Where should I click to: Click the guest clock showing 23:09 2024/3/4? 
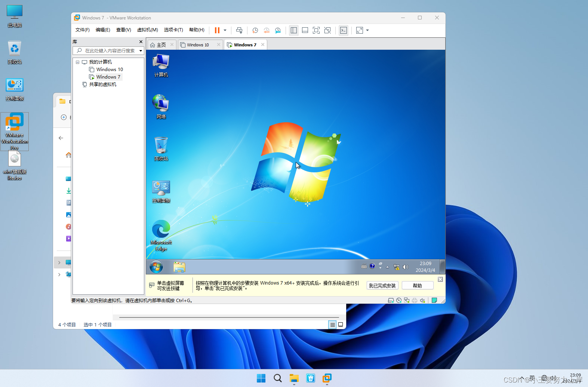[x=425, y=267]
